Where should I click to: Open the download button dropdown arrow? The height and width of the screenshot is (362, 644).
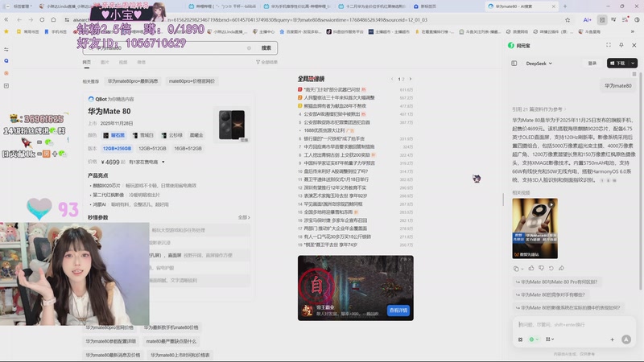tap(633, 64)
